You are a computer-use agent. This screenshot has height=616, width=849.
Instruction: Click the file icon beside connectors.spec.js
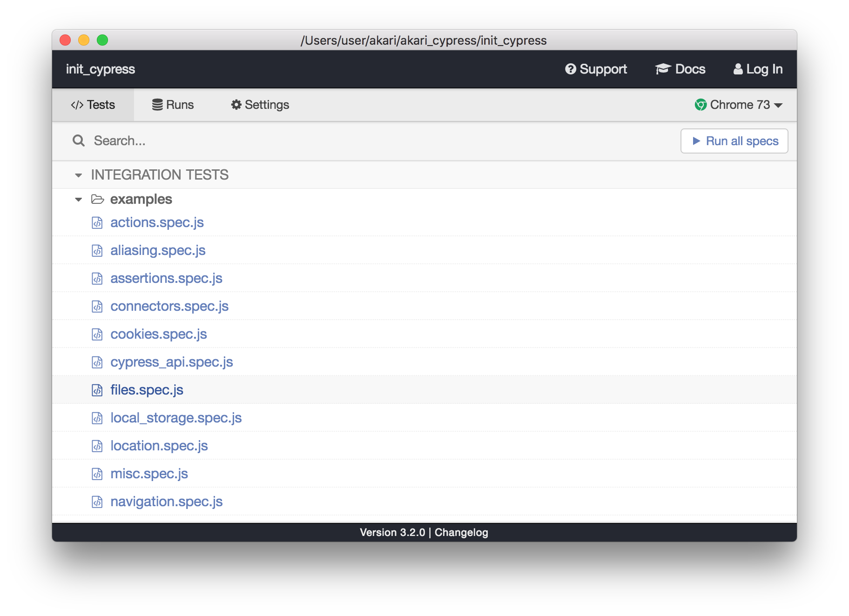tap(97, 307)
